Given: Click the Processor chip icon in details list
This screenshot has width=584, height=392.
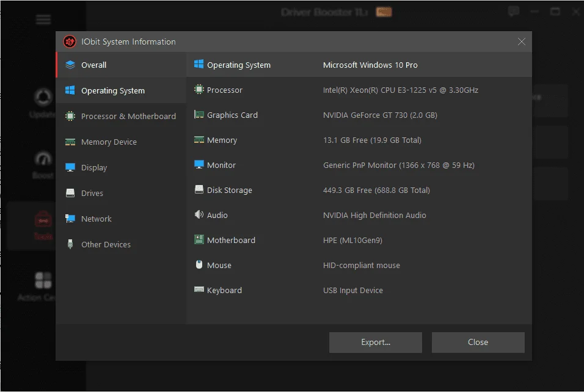Looking at the screenshot, I should click(x=199, y=89).
